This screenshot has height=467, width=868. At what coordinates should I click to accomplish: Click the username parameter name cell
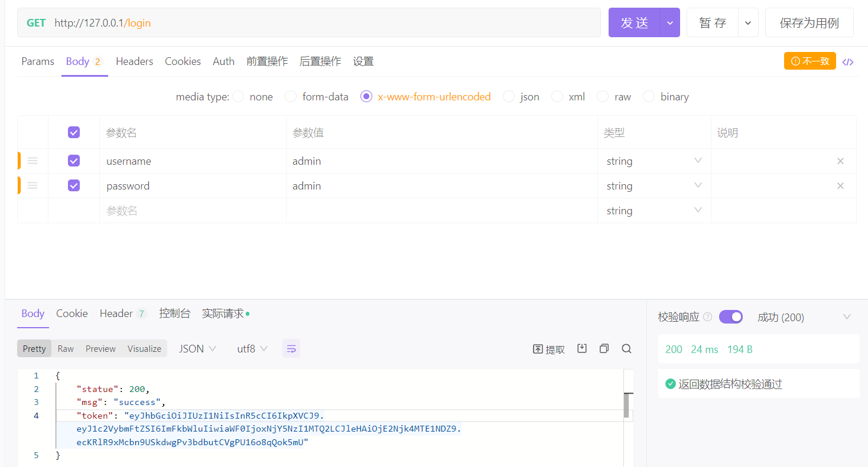click(193, 161)
